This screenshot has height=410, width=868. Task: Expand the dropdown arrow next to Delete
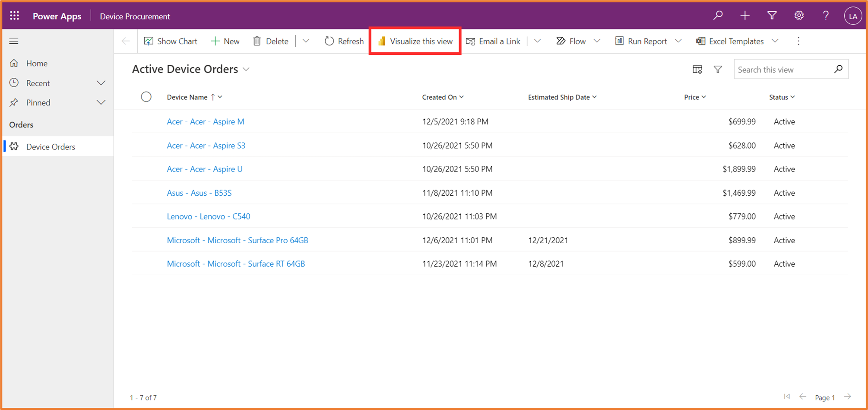pyautogui.click(x=306, y=41)
